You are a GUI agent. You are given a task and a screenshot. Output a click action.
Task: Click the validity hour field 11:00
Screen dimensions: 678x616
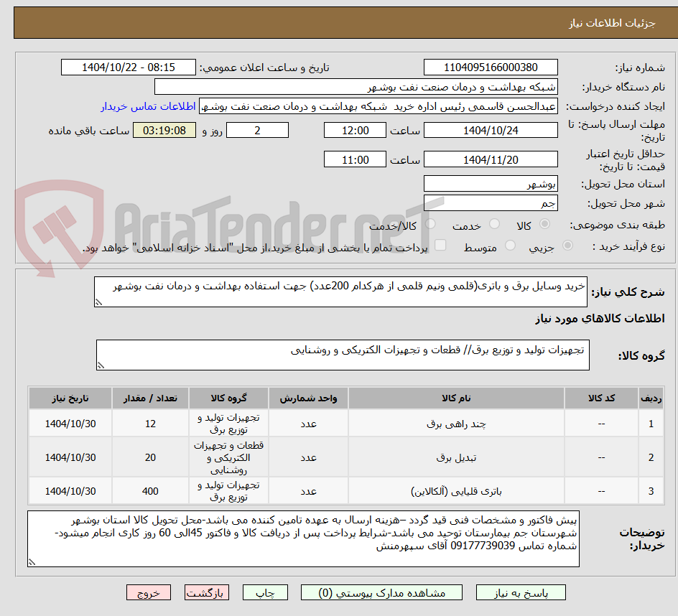pyautogui.click(x=355, y=159)
